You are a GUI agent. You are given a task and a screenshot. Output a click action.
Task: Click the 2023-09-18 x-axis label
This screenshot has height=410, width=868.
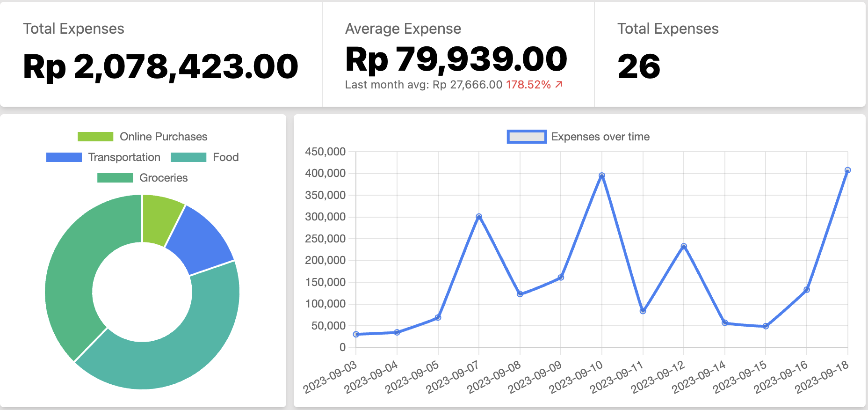[x=822, y=377]
